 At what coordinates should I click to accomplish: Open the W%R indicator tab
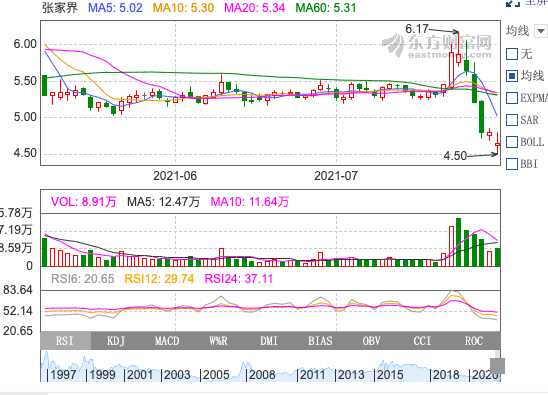point(218,341)
